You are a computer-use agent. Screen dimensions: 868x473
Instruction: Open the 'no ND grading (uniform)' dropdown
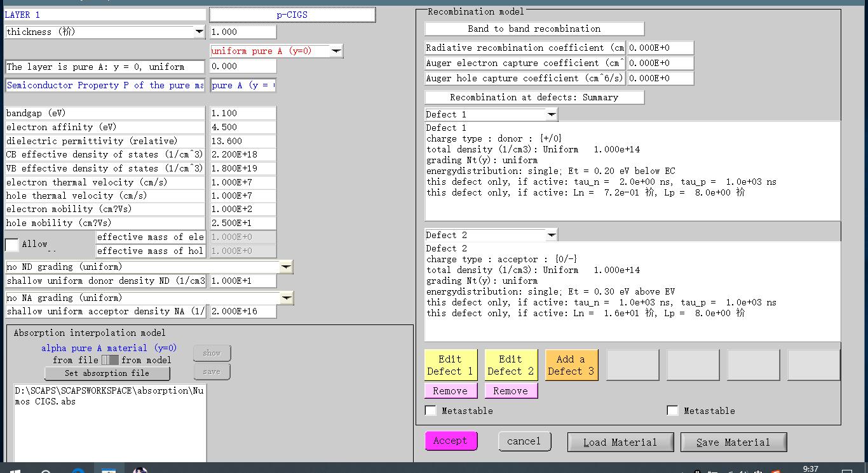tap(287, 267)
